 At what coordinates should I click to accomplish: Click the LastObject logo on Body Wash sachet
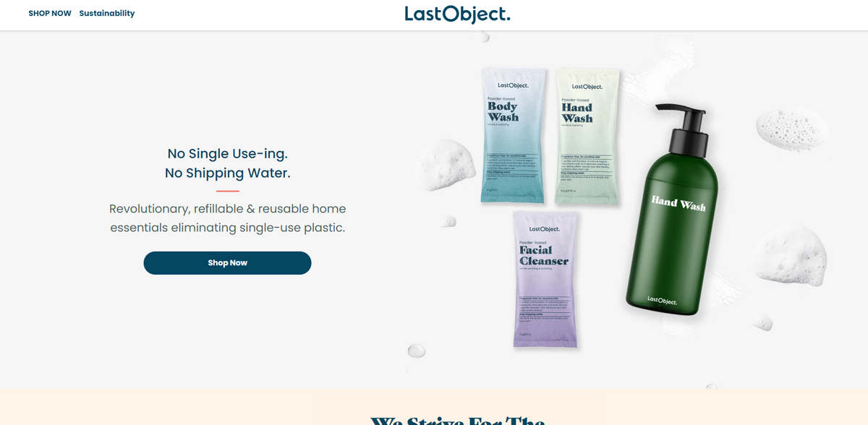514,86
